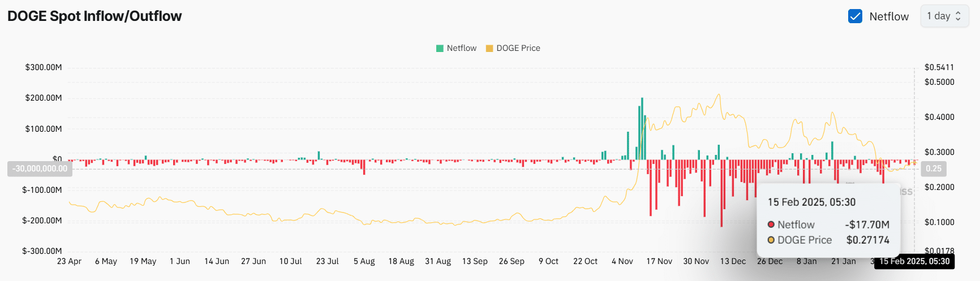Click the Netflow label beside the checkbox
980x281 pixels.
coord(889,16)
